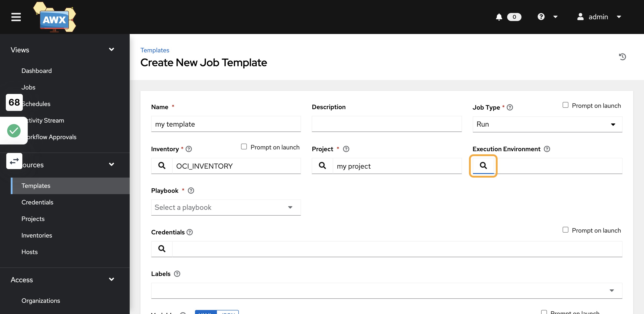Enable Prompt on launch for Credentials
Image resolution: width=644 pixels, height=314 pixels.
coord(566,230)
